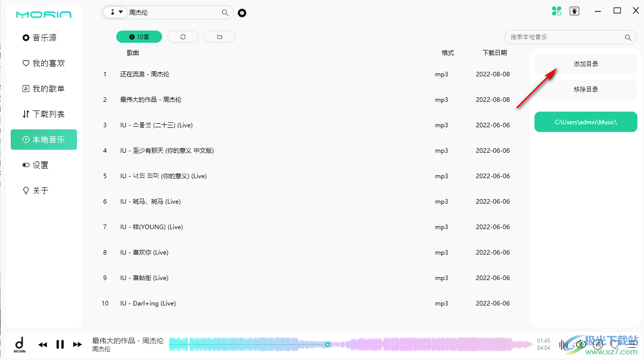Click the refresh icon to rescan local music
Image resolution: width=644 pixels, height=360 pixels.
(182, 36)
